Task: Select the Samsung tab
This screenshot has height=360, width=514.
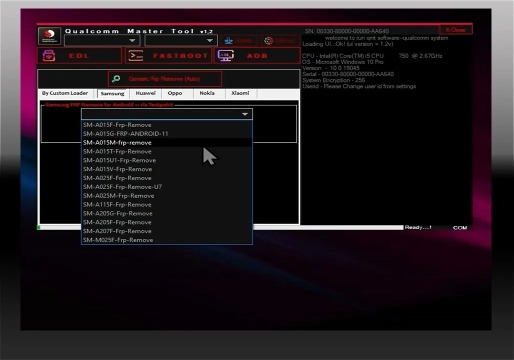Action: (113, 94)
